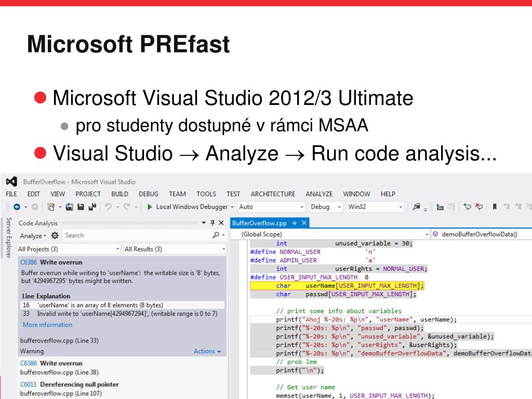532x399 pixels.
Task: Select explanation line 33 invalid write
Action: point(122,314)
